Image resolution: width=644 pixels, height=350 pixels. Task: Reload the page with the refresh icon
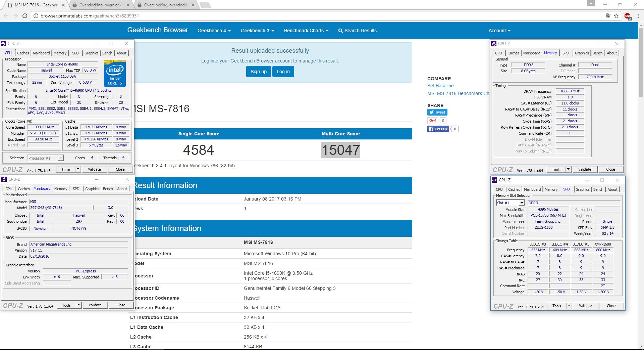pos(25,16)
